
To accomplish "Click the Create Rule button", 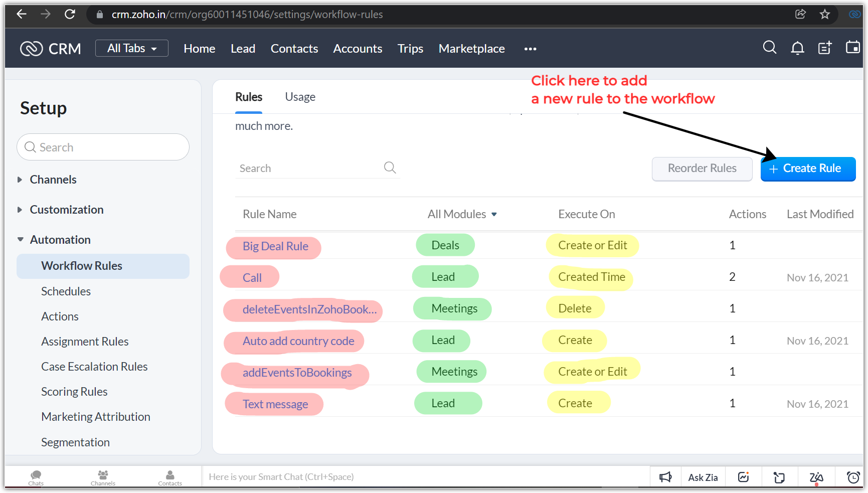I will [x=808, y=169].
